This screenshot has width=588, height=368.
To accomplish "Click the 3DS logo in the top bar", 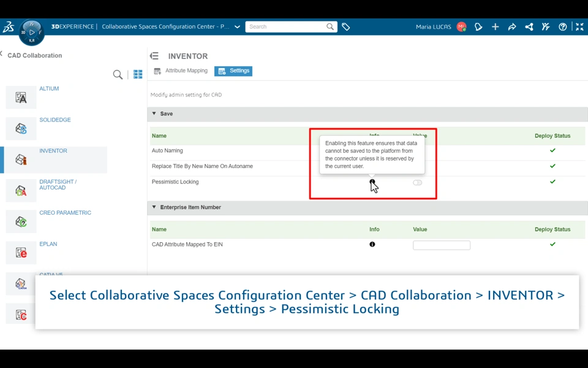I will pos(8,27).
